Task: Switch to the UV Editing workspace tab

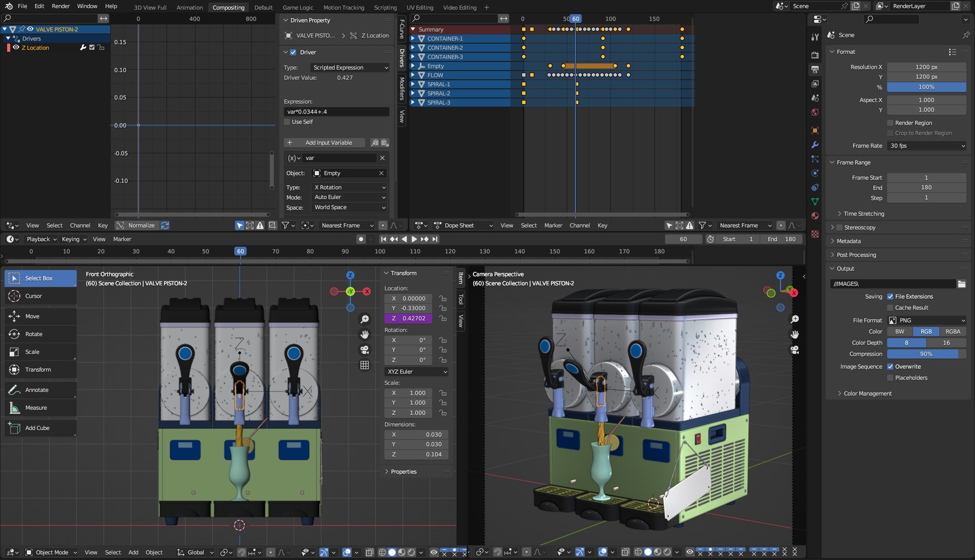Action: tap(420, 7)
